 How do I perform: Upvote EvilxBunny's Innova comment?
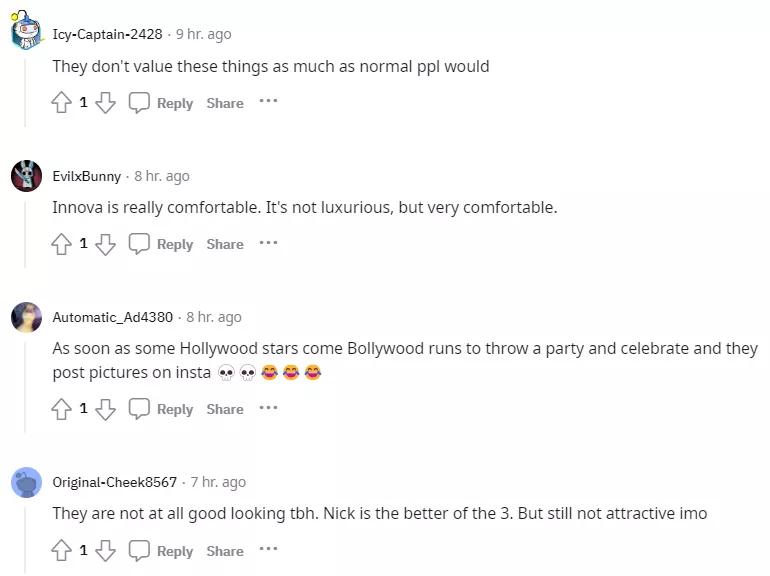(62, 243)
